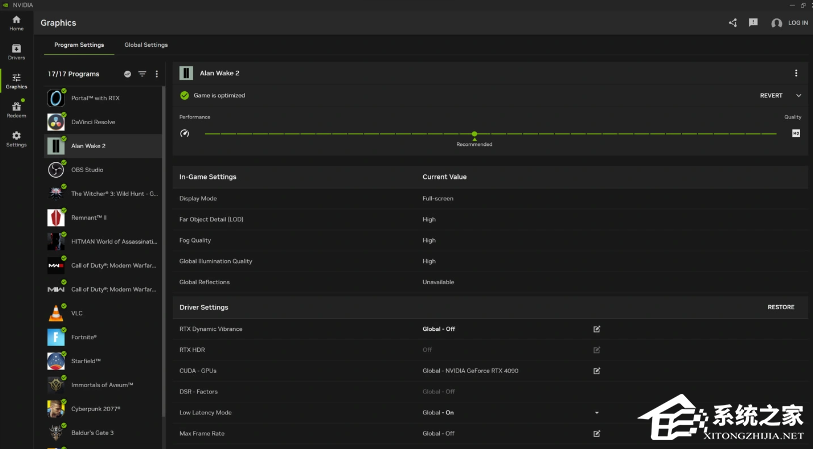Open the Settings gear in the sidebar
This screenshot has width=813, height=449.
tap(16, 138)
